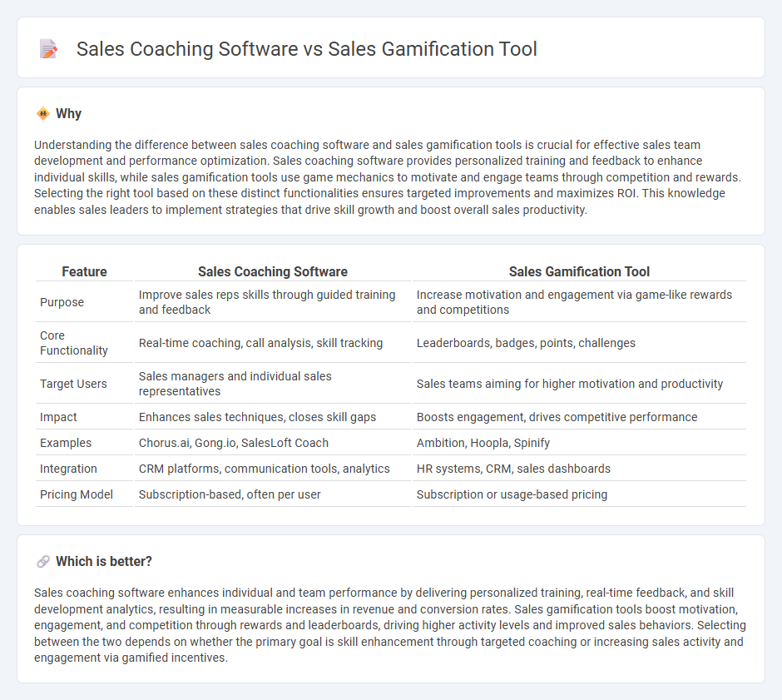782x700 pixels.
Task: Select the page title 'Sales Coaching Software vs Sales Gamification Tool'
Action: [x=306, y=49]
